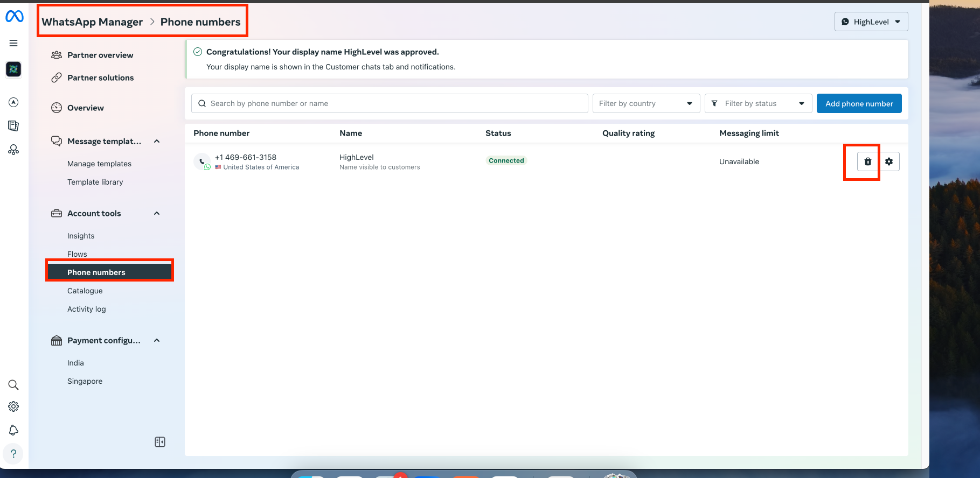The width and height of the screenshot is (980, 478).
Task: Click the display name approved congratulations message
Action: 323,52
